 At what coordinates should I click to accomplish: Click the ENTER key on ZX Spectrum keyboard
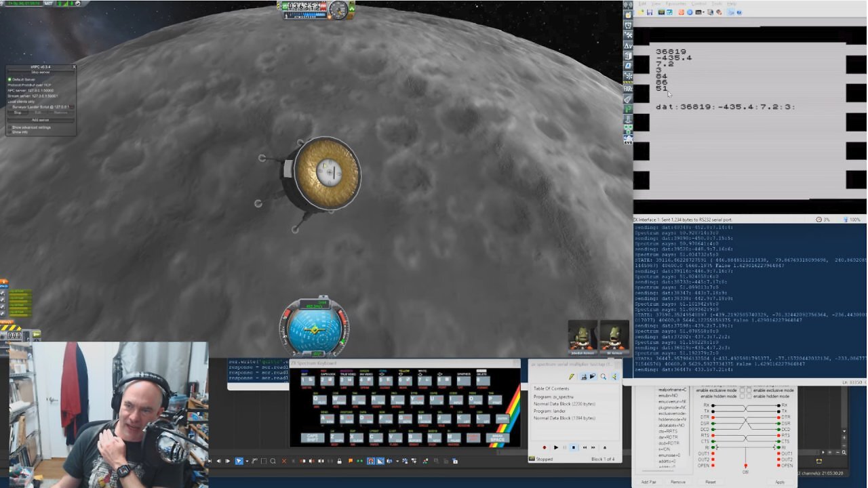click(x=502, y=419)
